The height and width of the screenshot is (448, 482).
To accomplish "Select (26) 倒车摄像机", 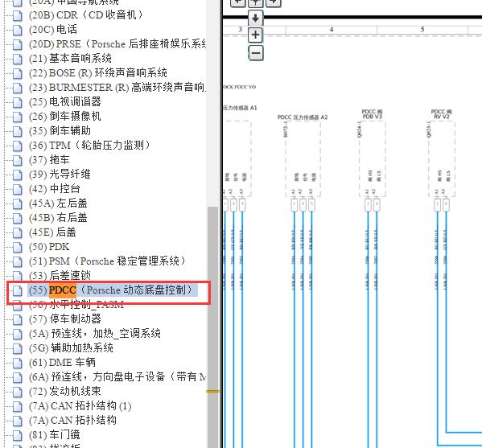I will coord(65,116).
